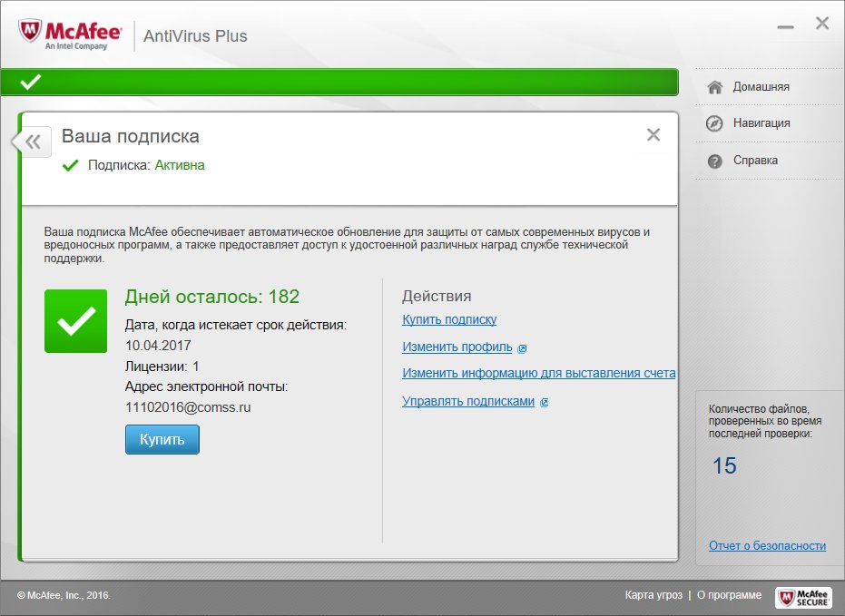
Task: Collapse panel with double-arrow back button
Action: click(x=31, y=142)
